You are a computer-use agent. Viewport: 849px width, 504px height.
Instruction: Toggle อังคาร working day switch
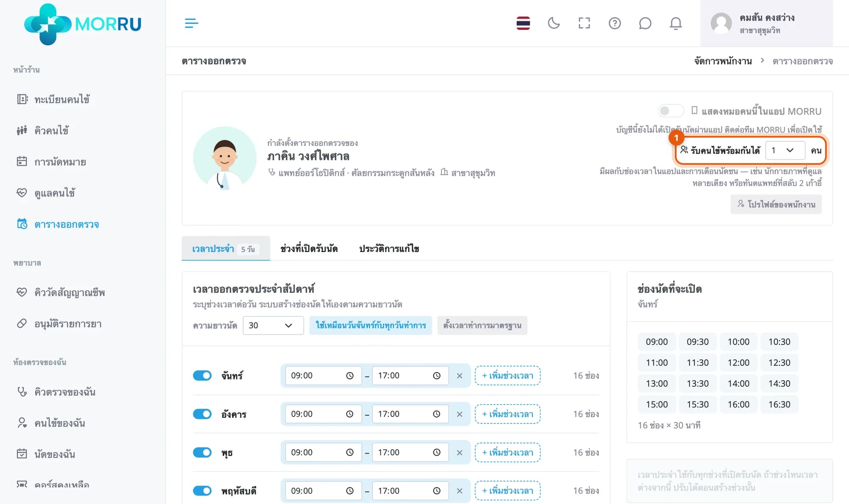coord(202,414)
